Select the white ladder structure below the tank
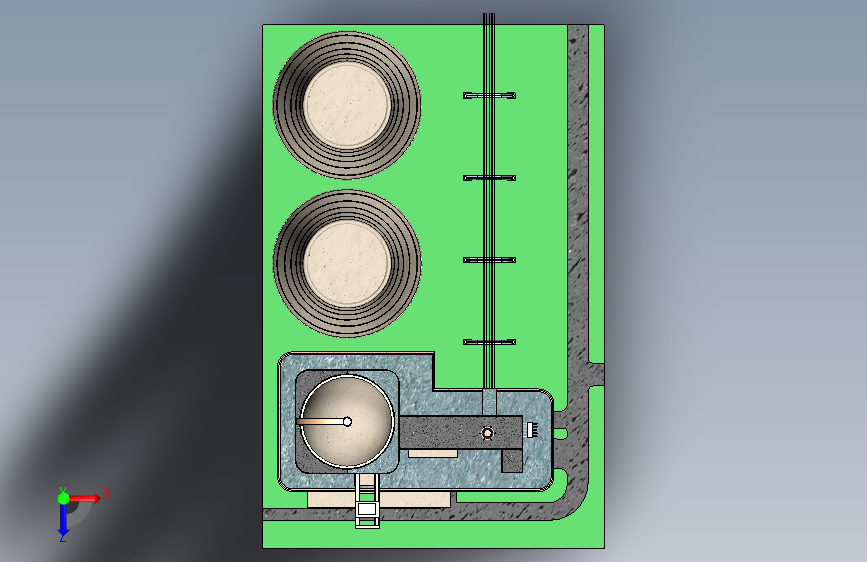 point(367,501)
